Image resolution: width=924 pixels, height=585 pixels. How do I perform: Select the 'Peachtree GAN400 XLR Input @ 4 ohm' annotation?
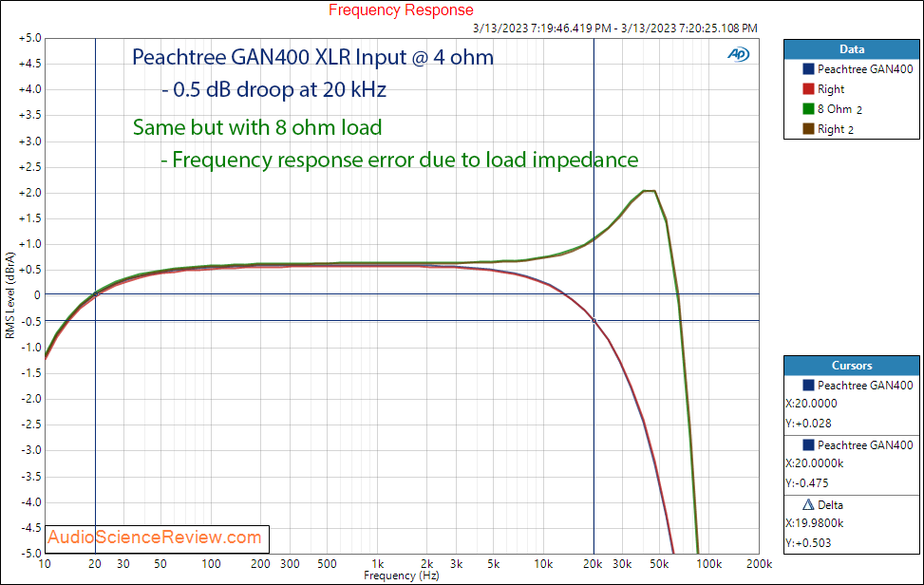point(313,57)
